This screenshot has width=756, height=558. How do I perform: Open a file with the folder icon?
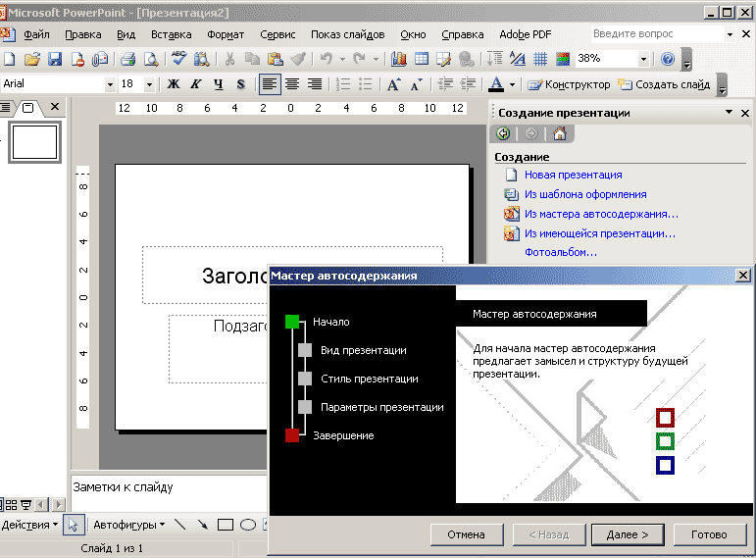tap(32, 59)
